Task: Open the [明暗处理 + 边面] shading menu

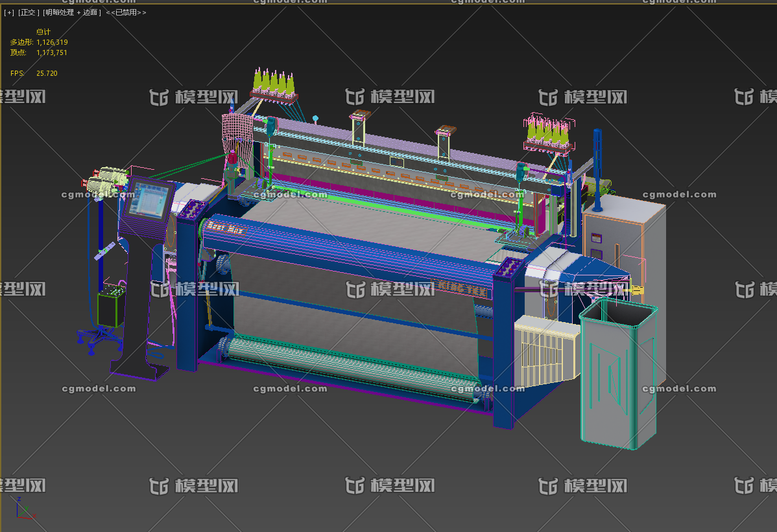Action: point(72,12)
